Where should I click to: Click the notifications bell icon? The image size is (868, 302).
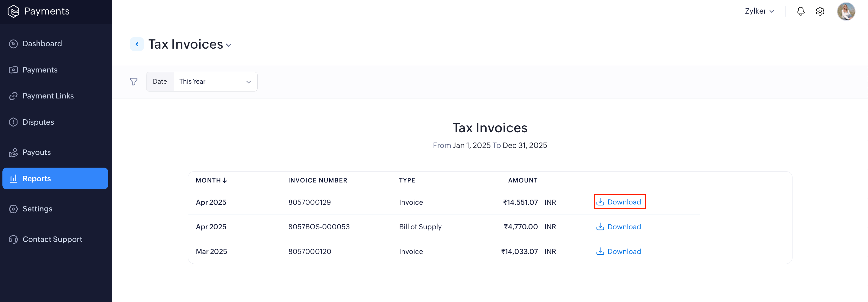tap(801, 11)
